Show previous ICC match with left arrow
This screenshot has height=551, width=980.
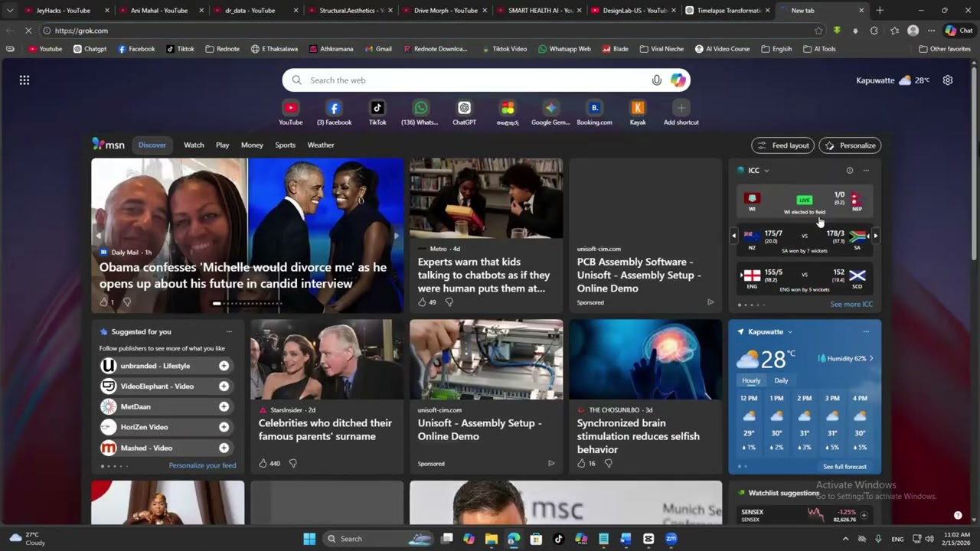point(733,236)
